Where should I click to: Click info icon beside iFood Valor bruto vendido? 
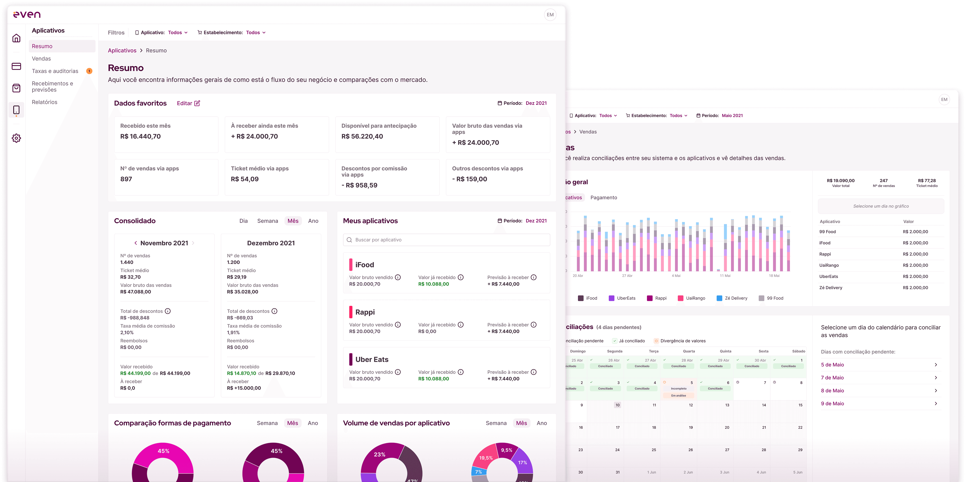pos(397,277)
